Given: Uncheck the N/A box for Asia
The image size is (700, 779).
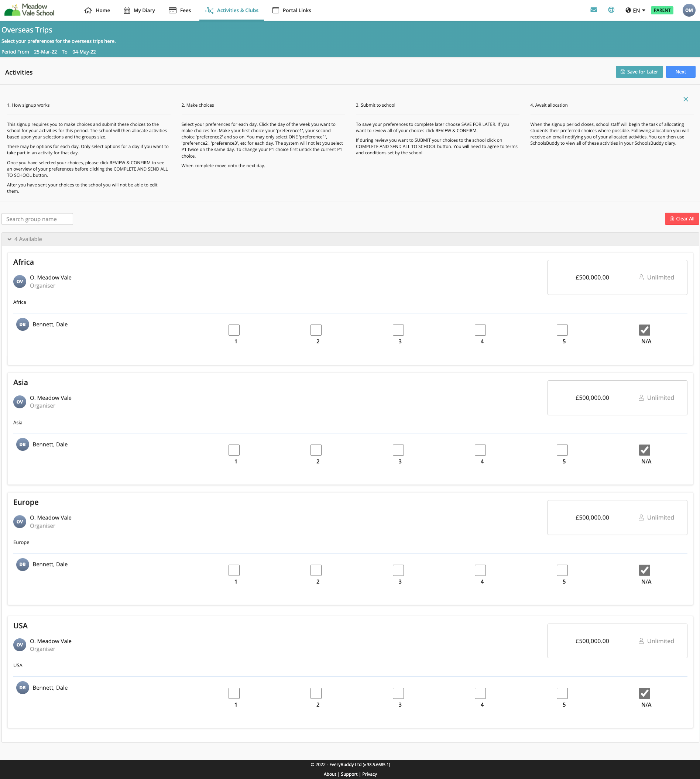Looking at the screenshot, I should (645, 450).
